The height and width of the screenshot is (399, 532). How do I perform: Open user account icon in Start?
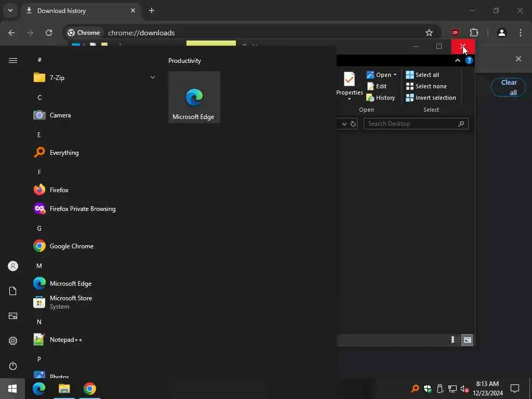pos(13,266)
